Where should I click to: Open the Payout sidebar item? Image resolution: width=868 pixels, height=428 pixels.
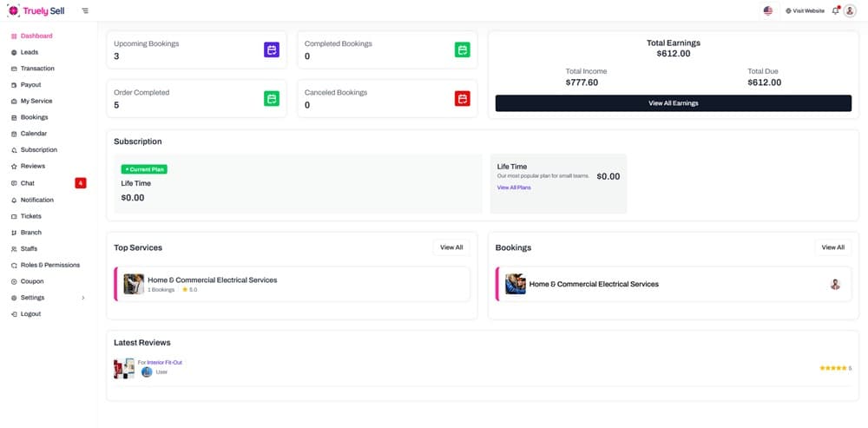(30, 85)
